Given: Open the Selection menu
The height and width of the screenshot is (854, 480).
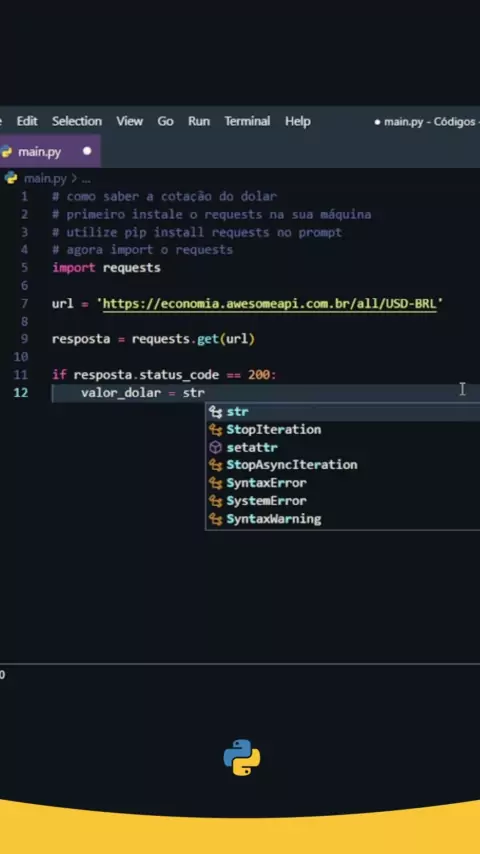Looking at the screenshot, I should [77, 121].
